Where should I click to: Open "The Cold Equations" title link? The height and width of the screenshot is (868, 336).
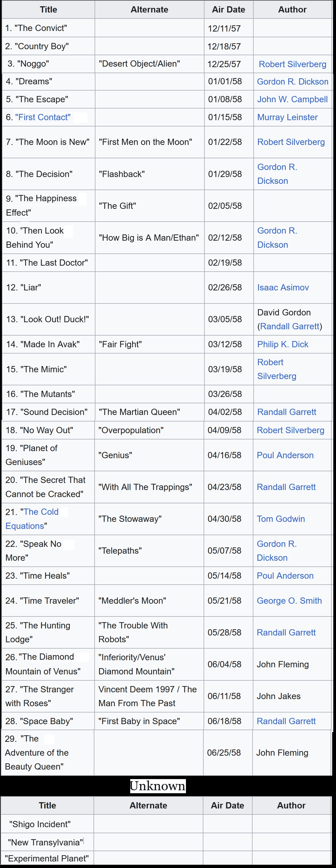32,519
